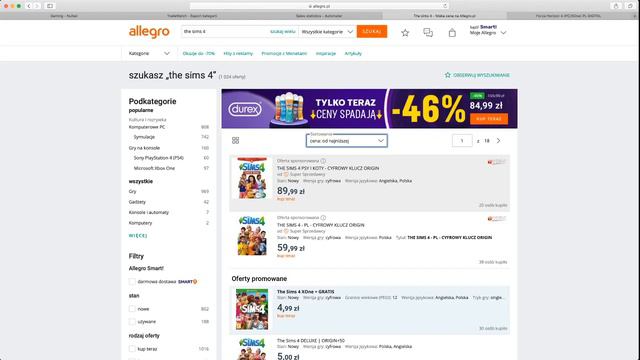Image resolution: width=640 pixels, height=360 pixels.
Task: Click the Allegro logo
Action: [149, 32]
